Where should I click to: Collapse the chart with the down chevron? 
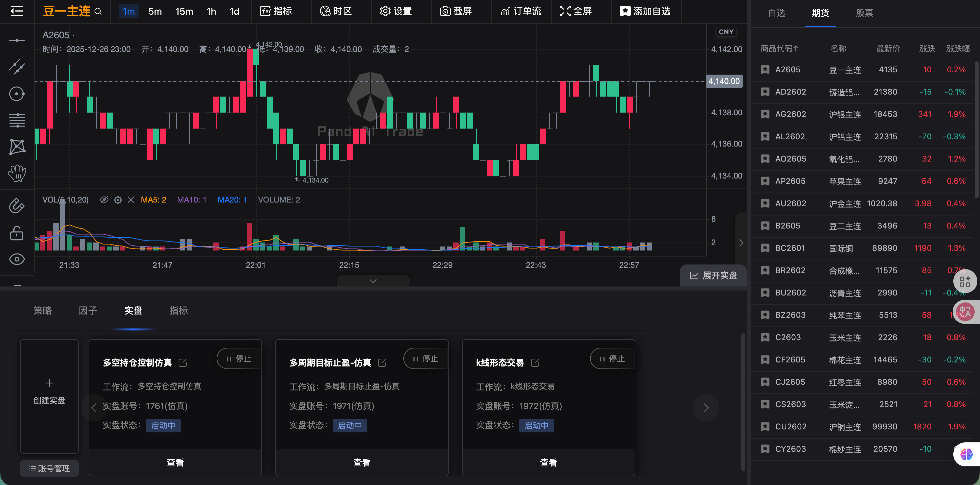[373, 281]
